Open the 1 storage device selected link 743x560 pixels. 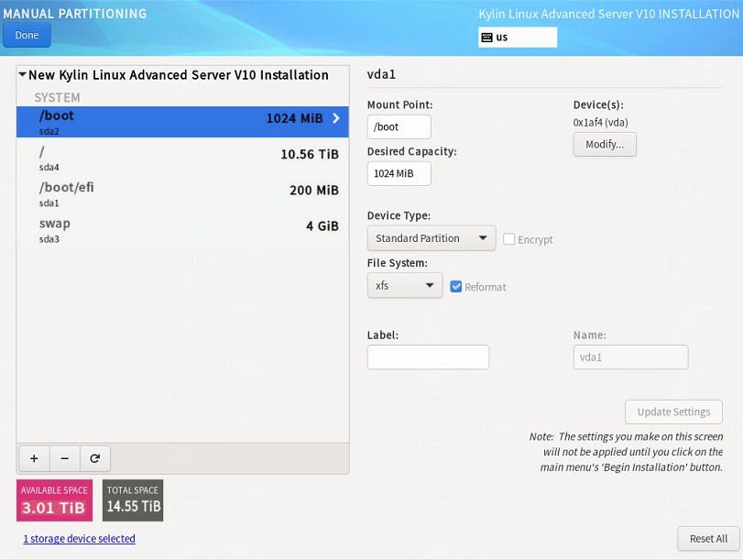tap(80, 539)
